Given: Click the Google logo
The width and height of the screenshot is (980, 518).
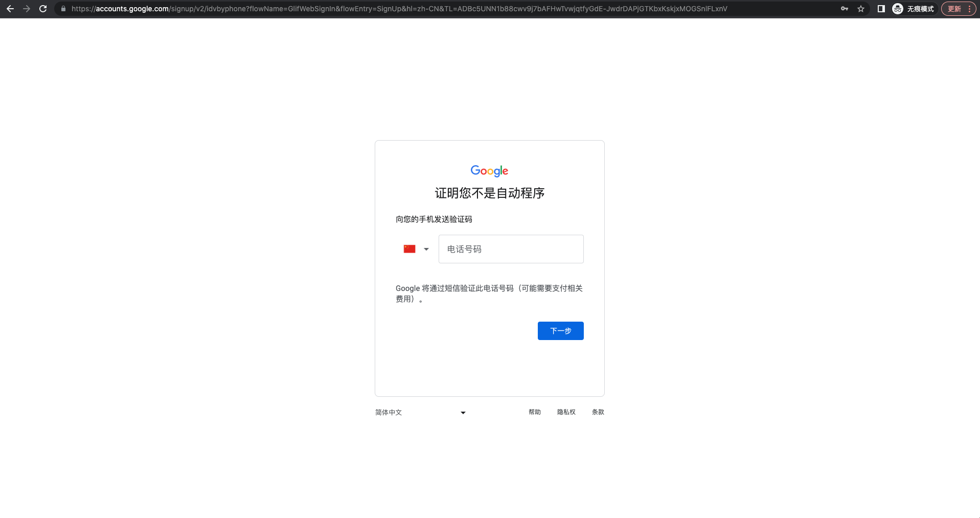Looking at the screenshot, I should tap(489, 171).
